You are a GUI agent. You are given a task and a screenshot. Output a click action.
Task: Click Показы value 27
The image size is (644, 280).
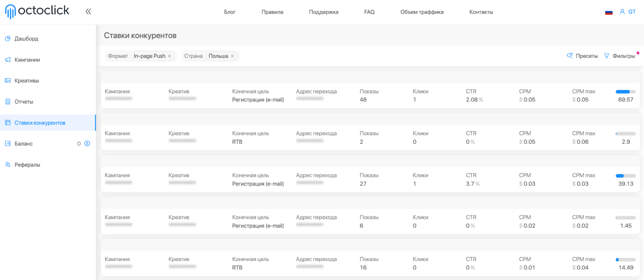(x=363, y=184)
